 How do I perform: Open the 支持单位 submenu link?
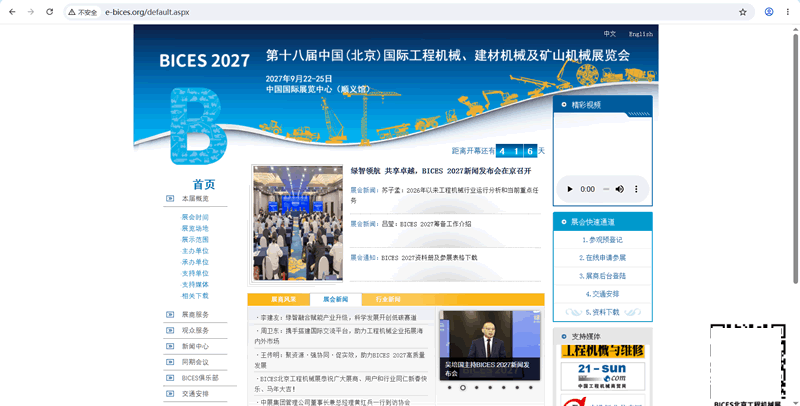point(195,273)
